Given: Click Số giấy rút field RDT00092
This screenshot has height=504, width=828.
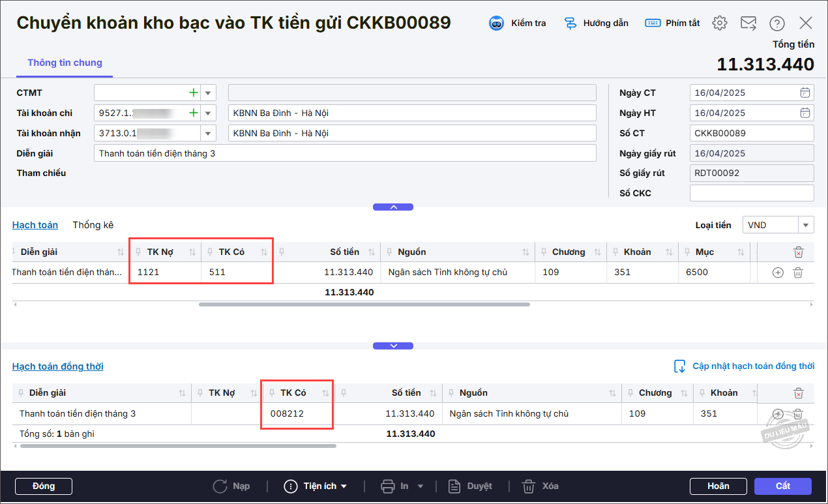Looking at the screenshot, I should point(752,173).
